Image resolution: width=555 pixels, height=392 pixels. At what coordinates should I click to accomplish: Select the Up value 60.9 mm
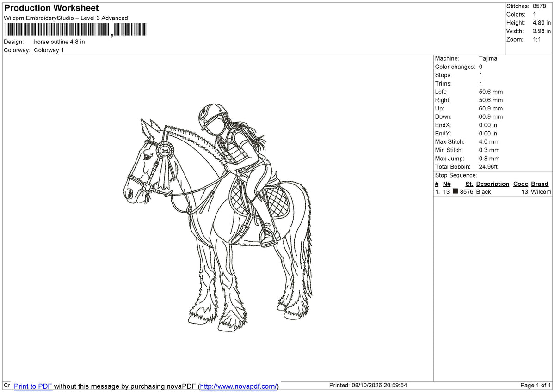point(491,108)
